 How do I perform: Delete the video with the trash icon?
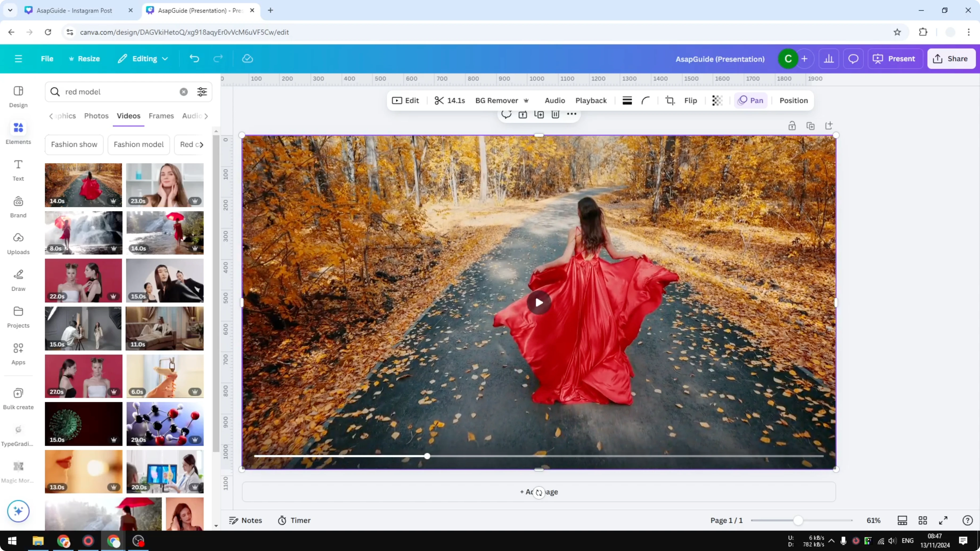pos(555,114)
